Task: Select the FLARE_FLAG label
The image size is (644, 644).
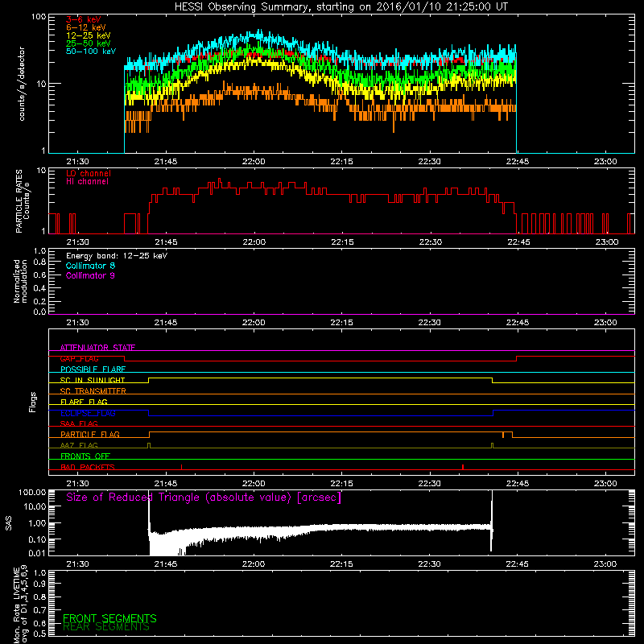Action: (84, 402)
